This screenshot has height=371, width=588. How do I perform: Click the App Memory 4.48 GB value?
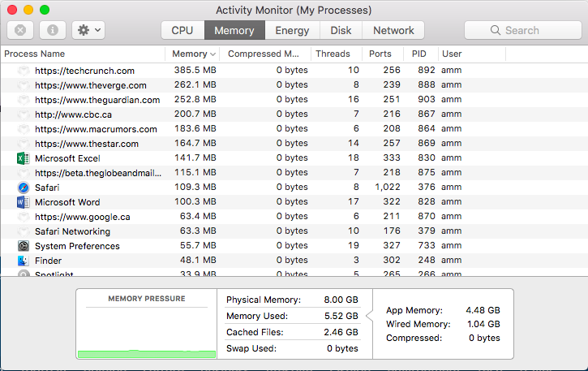click(483, 310)
